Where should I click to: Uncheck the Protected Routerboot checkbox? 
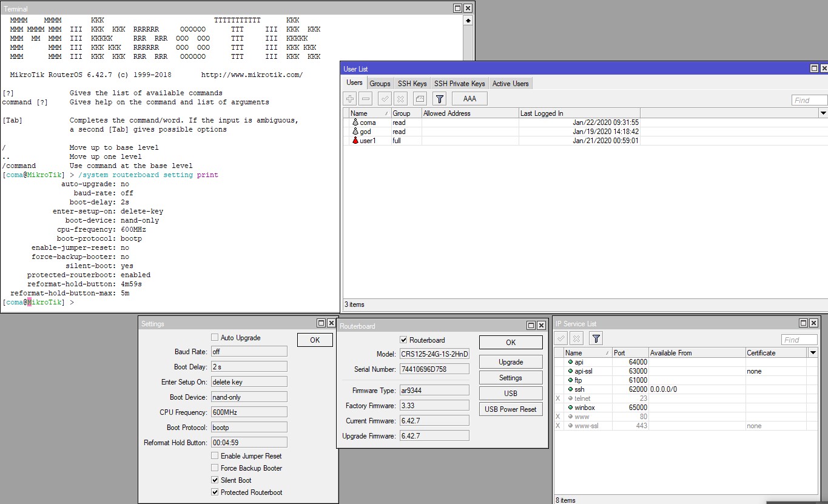[215, 492]
